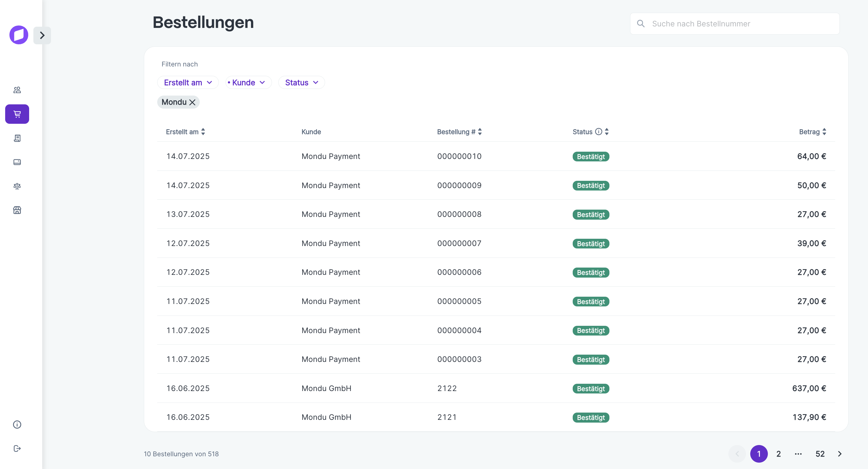Screen dimensions: 868x469
Task: Open the storefront shop sidebar icon
Action: click(17, 210)
